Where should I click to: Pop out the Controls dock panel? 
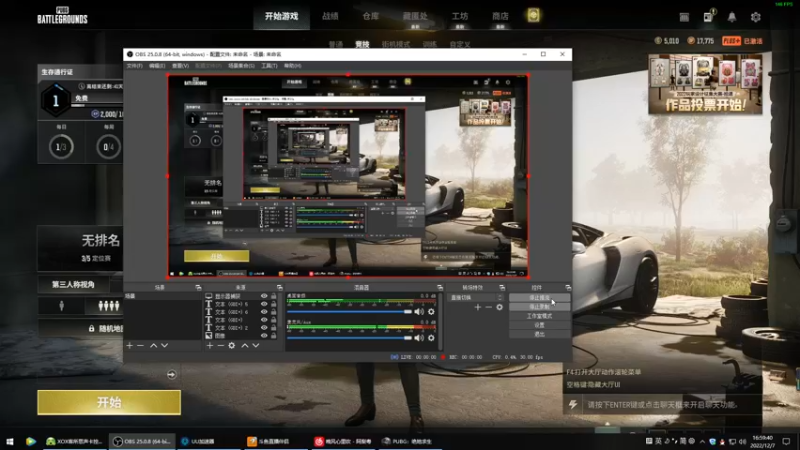(568, 288)
